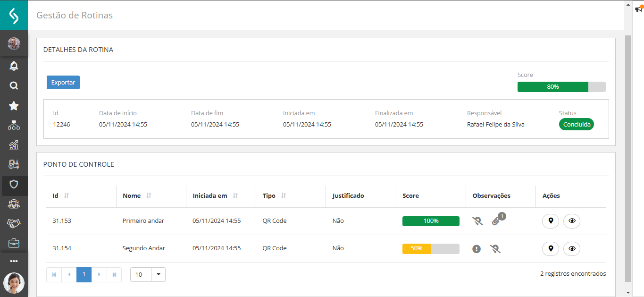Open the org chart hierarchy icon
The width and height of the screenshot is (644, 297).
pyautogui.click(x=14, y=126)
